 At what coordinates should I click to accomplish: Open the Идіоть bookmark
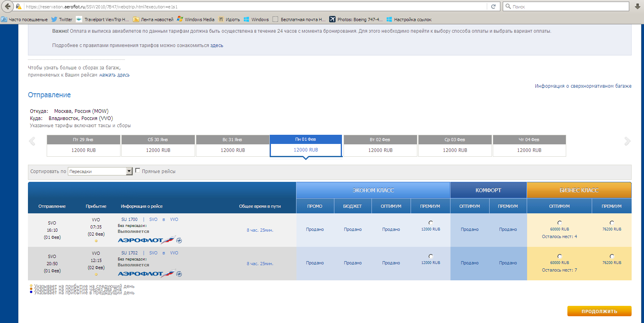229,19
